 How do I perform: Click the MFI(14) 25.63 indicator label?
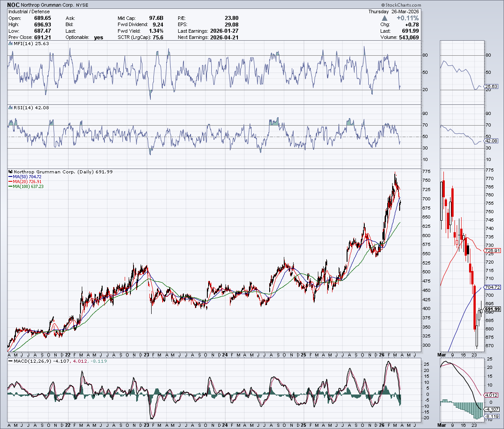[31, 43]
